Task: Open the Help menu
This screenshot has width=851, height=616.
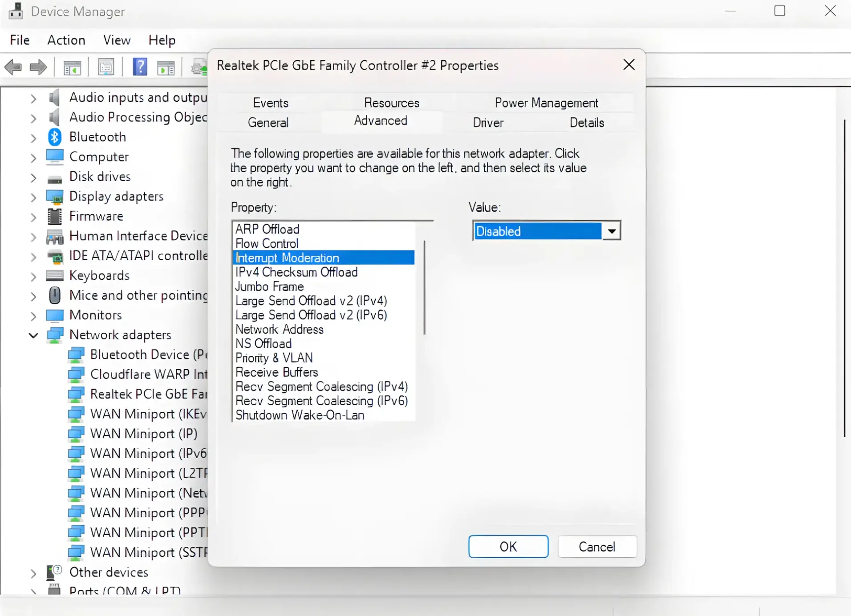Action: pyautogui.click(x=162, y=40)
